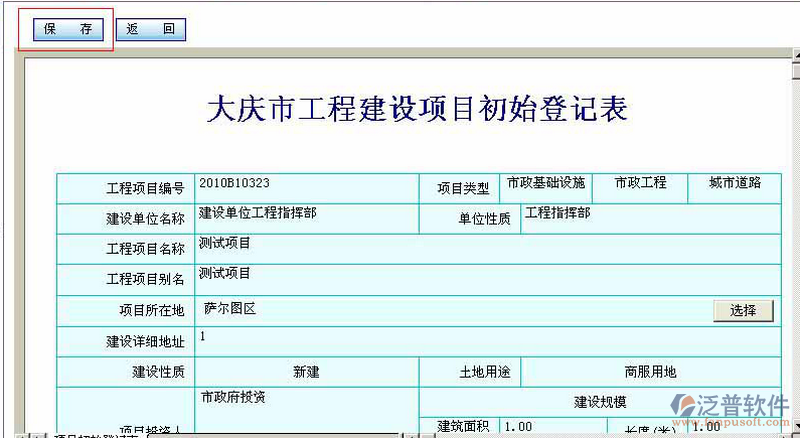800x438 pixels.
Task: Click the form title 大庆市工程建设项目初始登记表
Action: [417, 109]
